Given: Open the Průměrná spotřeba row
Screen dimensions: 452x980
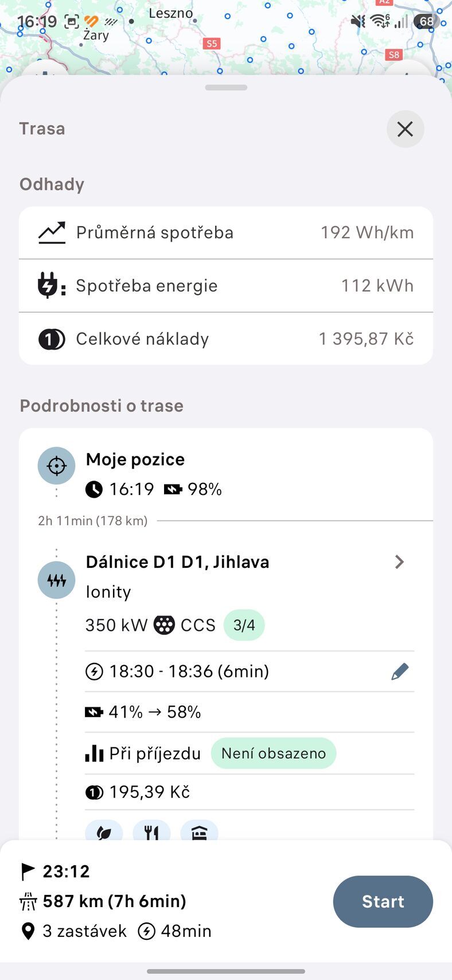Looking at the screenshot, I should pyautogui.click(x=226, y=233).
